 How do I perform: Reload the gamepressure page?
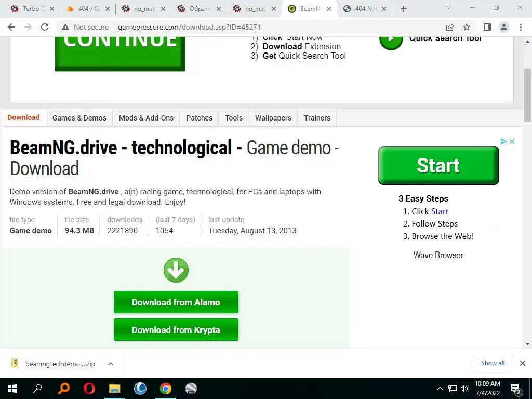pyautogui.click(x=45, y=27)
